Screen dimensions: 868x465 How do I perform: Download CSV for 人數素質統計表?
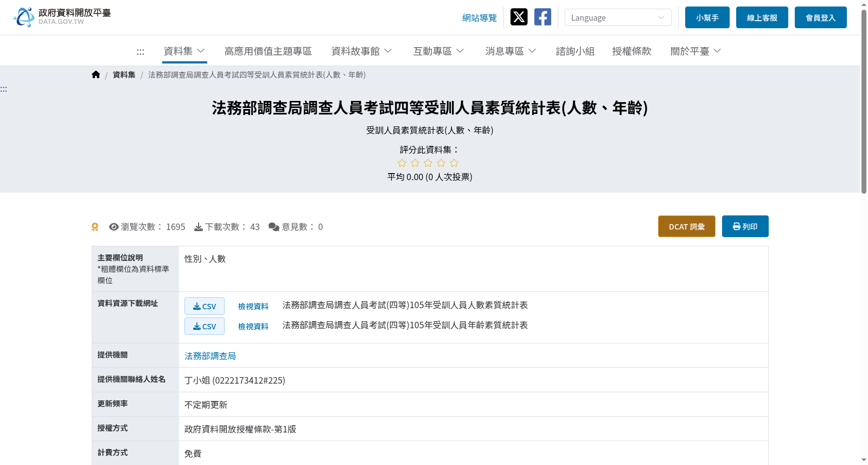205,306
